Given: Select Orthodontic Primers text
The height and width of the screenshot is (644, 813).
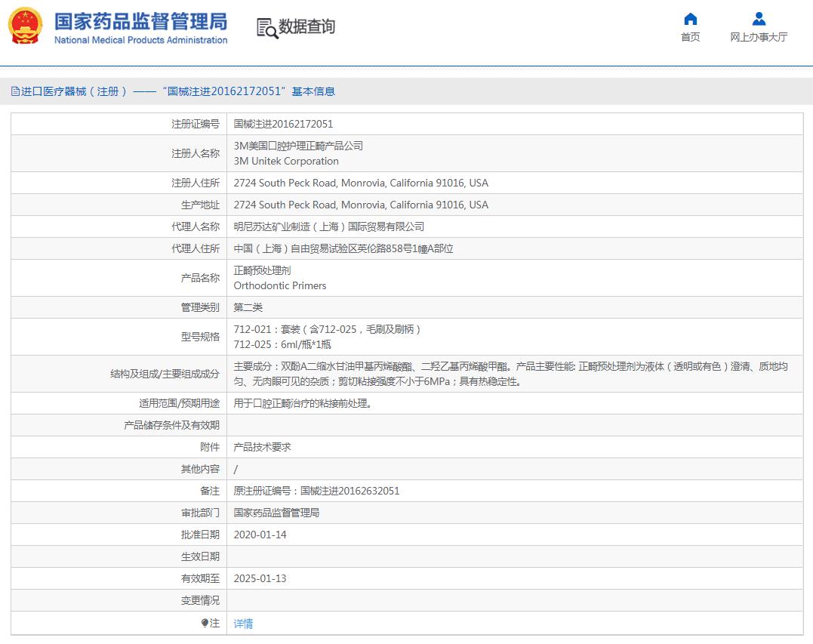Looking at the screenshot, I should 280,285.
